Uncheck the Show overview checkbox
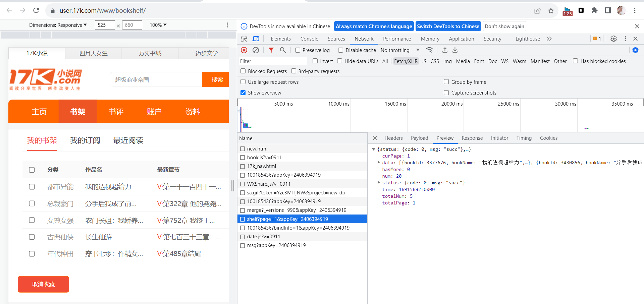The height and width of the screenshot is (304, 644). 243,93
